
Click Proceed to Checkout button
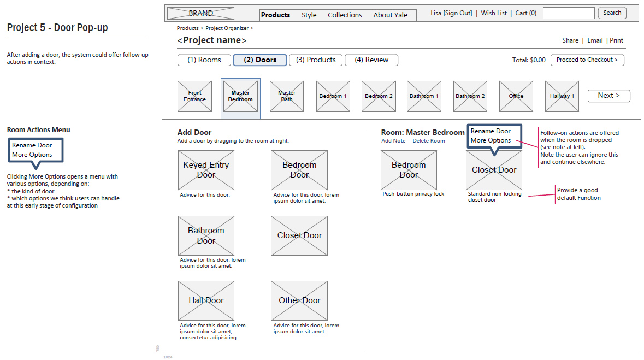(587, 60)
